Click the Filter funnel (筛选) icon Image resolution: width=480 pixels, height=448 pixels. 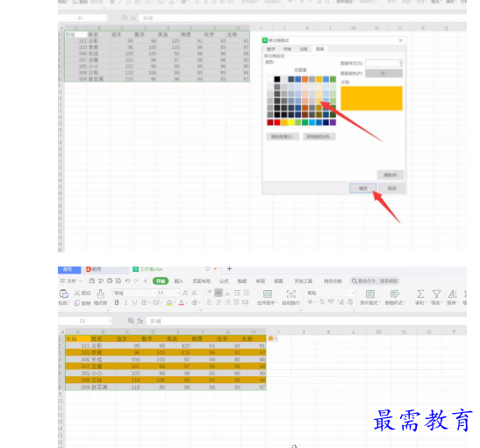coord(436,295)
